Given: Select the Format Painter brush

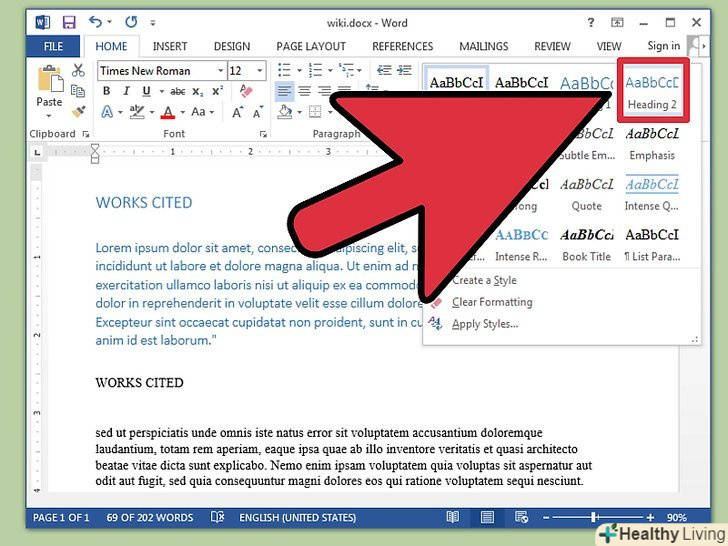Looking at the screenshot, I should point(78,111).
